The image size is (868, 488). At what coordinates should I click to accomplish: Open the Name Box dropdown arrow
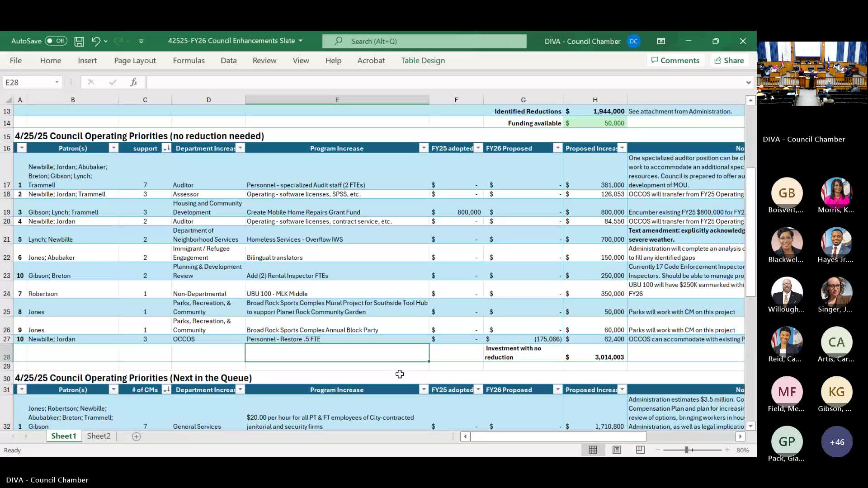coord(57,82)
